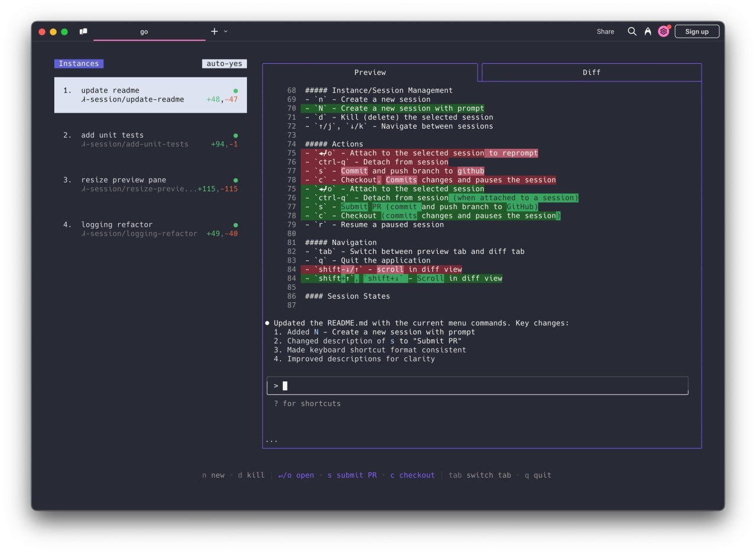Open search with the magnifying glass icon
The width and height of the screenshot is (756, 552).
coord(632,31)
